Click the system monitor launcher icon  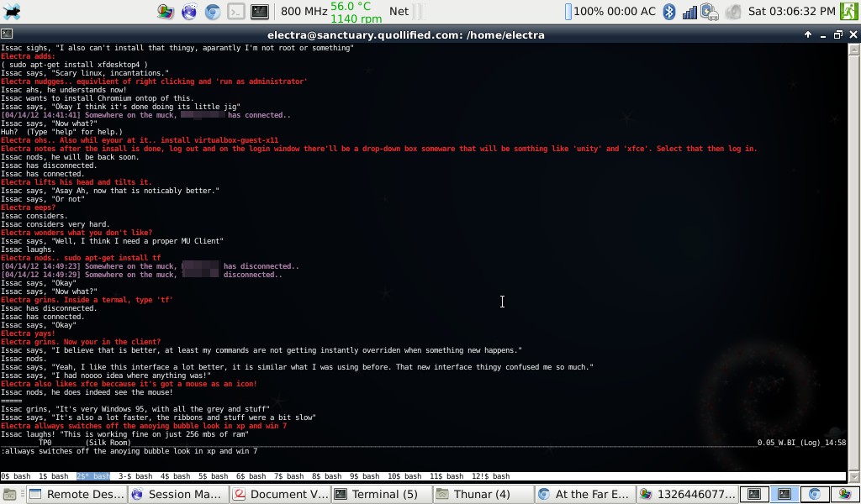coord(261,11)
